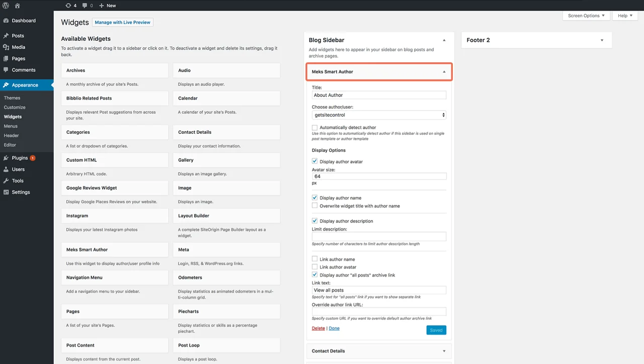Click the Plugins icon in sidebar
This screenshot has width=644, height=364.
pyautogui.click(x=6, y=158)
